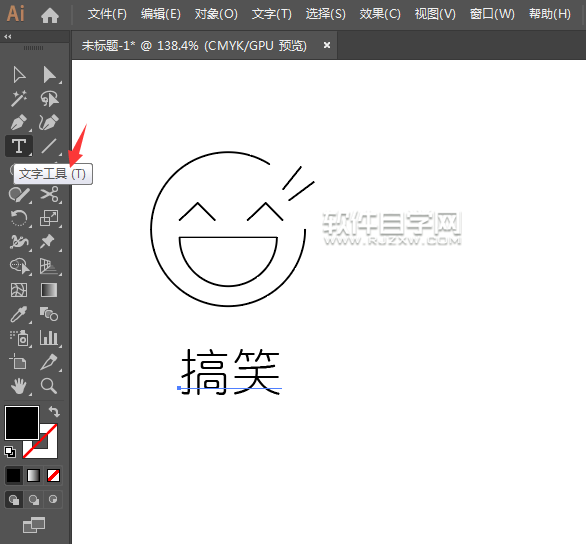
Task: Select the Gradient tool
Action: (x=49, y=290)
